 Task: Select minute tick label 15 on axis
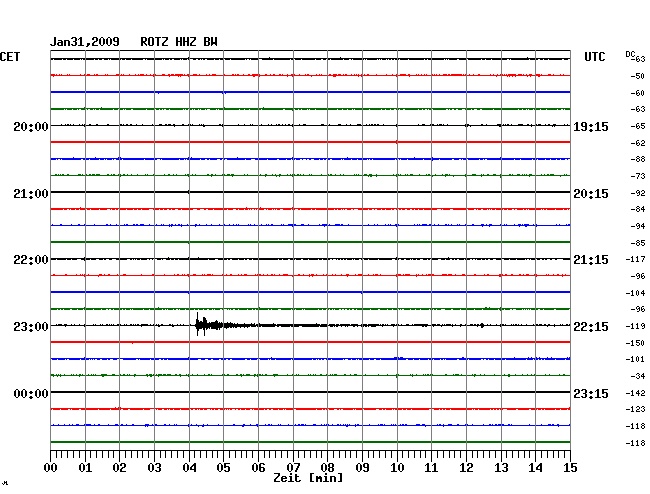(x=570, y=468)
